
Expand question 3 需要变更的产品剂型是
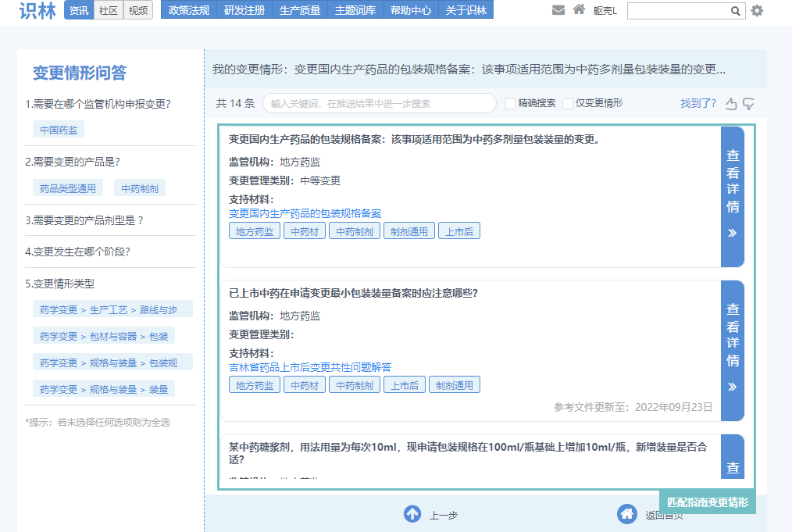(84, 221)
